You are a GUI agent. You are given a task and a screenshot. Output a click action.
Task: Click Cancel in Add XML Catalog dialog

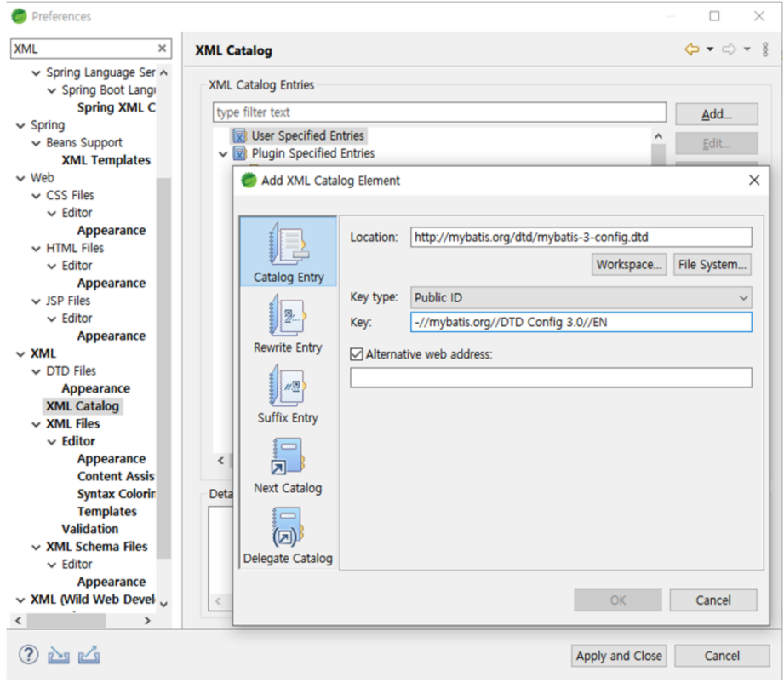(713, 600)
